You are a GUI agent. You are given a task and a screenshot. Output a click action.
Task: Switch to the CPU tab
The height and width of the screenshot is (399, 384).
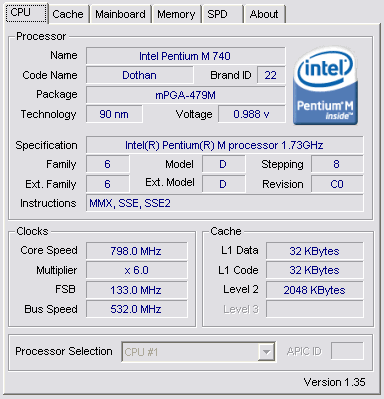[x=27, y=13]
